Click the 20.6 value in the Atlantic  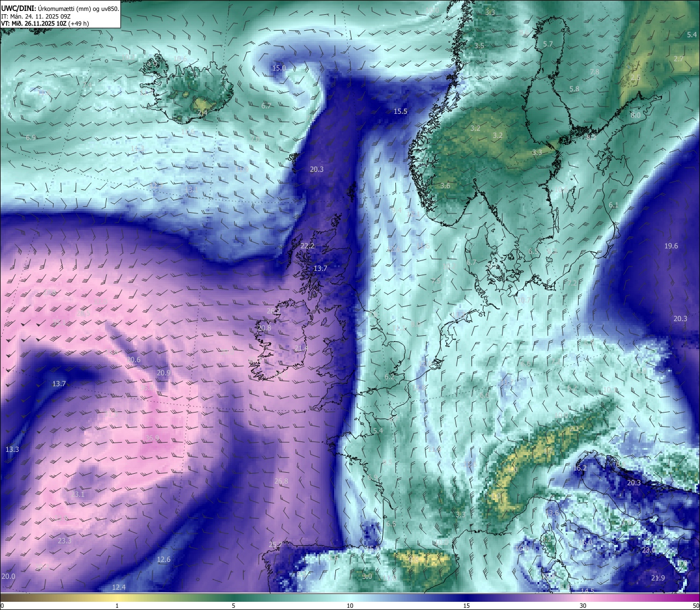pos(133,359)
